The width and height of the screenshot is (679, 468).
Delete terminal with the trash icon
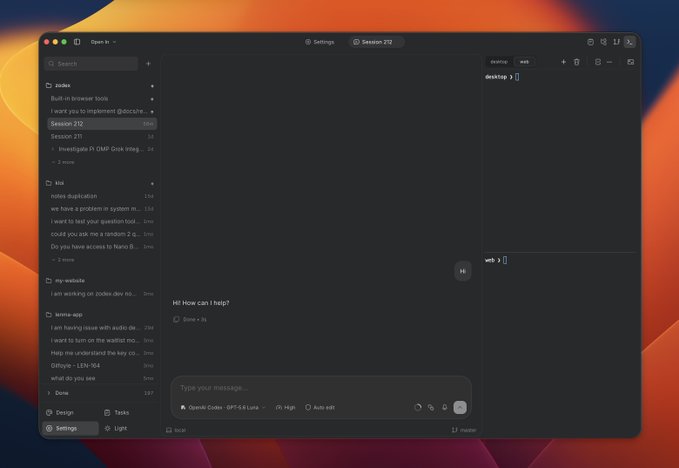coord(576,62)
